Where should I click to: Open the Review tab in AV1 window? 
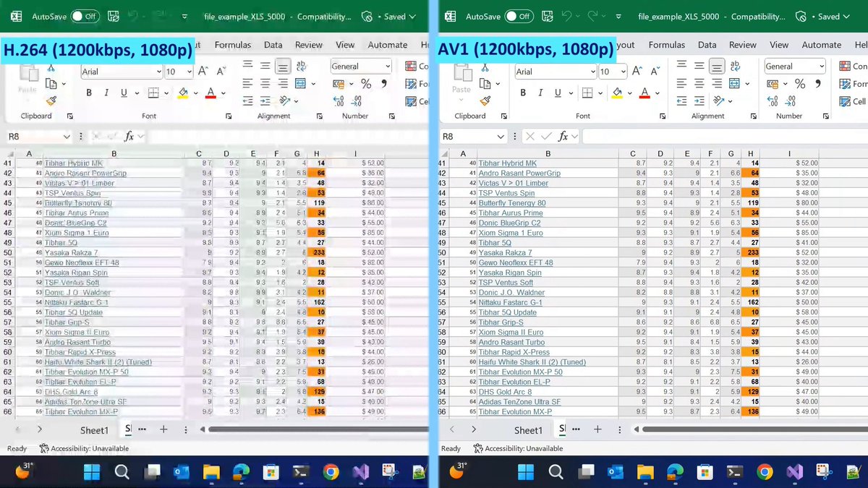pos(742,45)
